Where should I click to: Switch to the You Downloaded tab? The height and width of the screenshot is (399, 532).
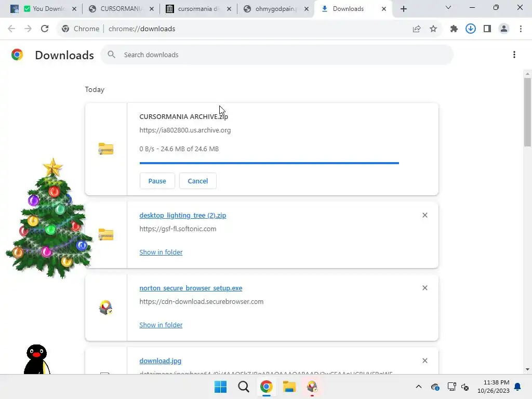point(44,9)
